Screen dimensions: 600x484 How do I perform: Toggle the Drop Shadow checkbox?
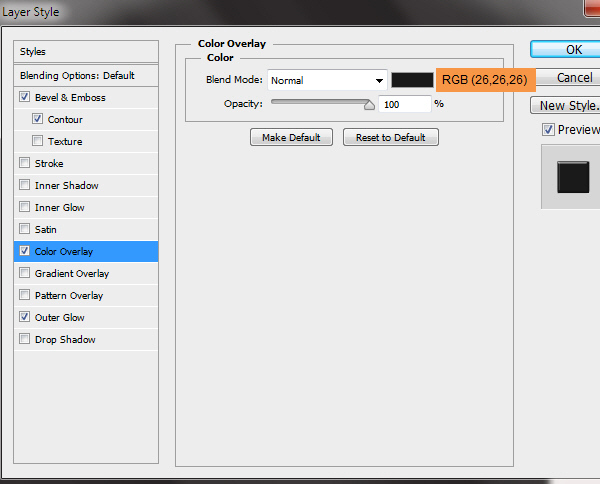[24, 340]
